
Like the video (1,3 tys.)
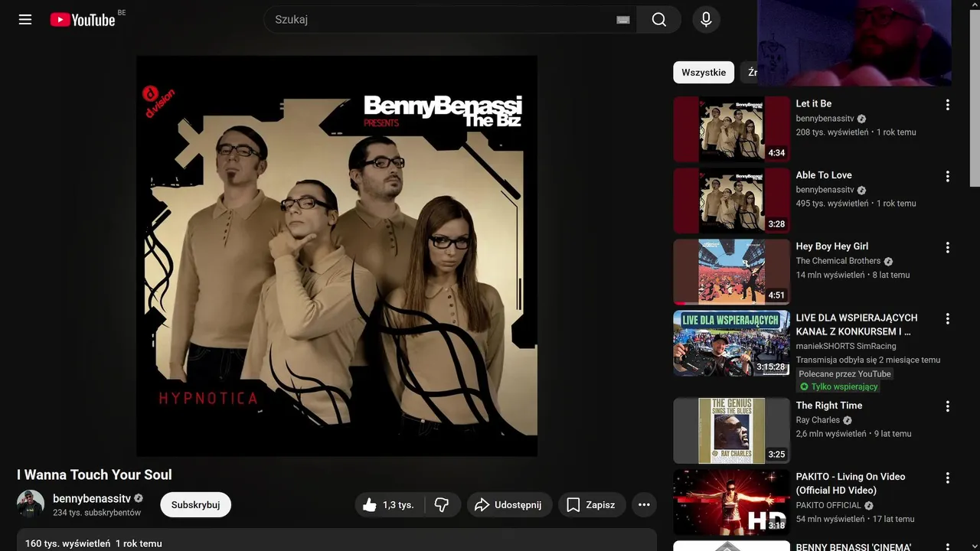388,505
